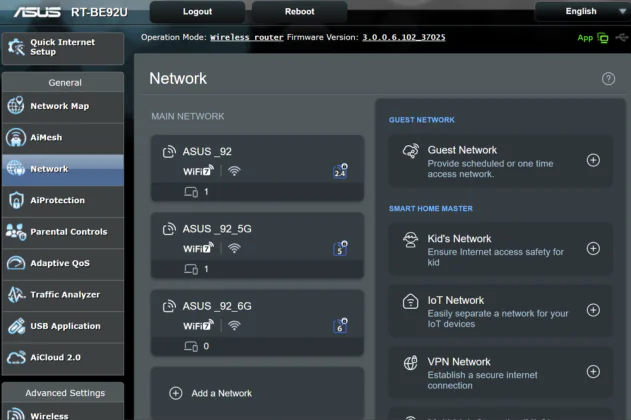This screenshot has height=420, width=631.
Task: Open the ASUS _92 network card
Action: 257,168
